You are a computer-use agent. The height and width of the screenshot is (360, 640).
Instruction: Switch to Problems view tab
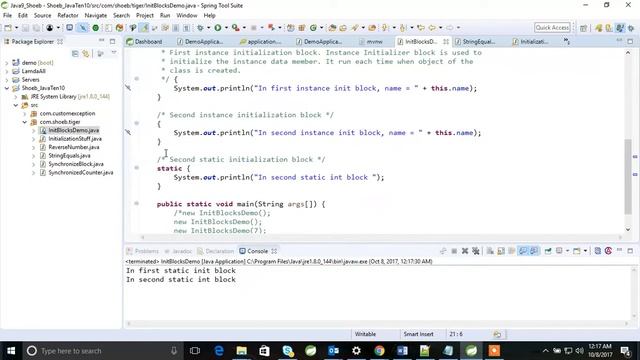coord(143,251)
